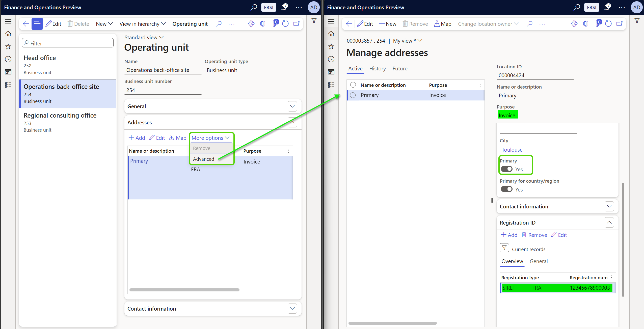Open Power Apps diamond icon in left window
Viewport: 644px width, 329px height.
251,24
